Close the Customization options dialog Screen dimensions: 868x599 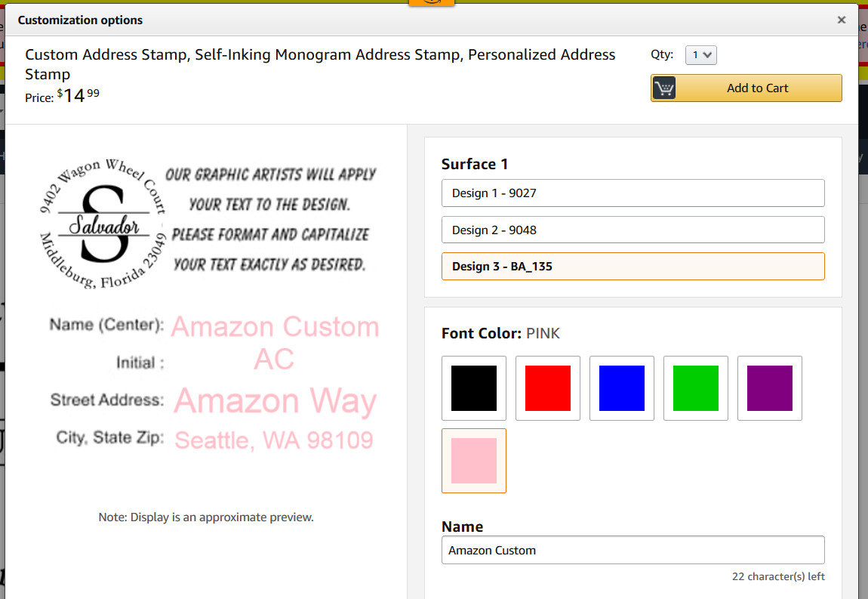842,20
